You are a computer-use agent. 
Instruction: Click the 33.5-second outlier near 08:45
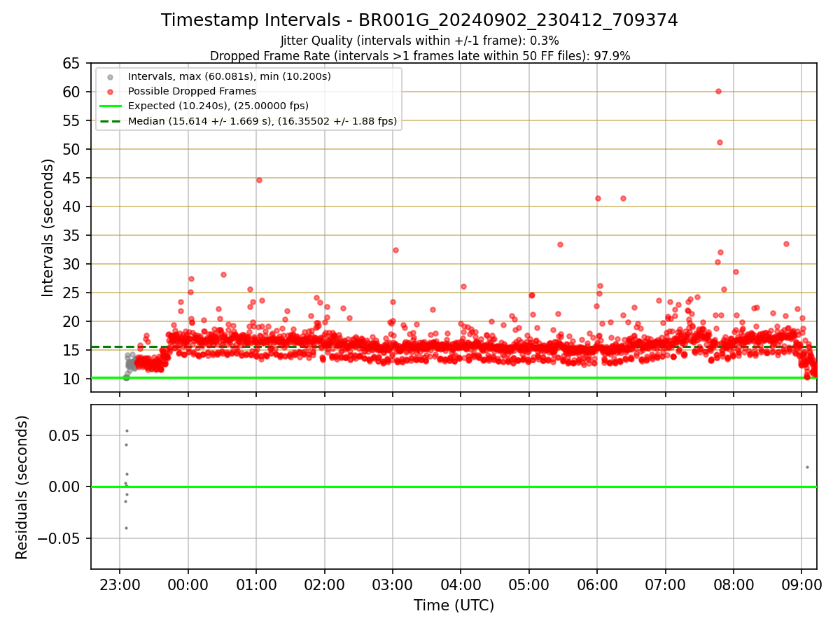(786, 244)
